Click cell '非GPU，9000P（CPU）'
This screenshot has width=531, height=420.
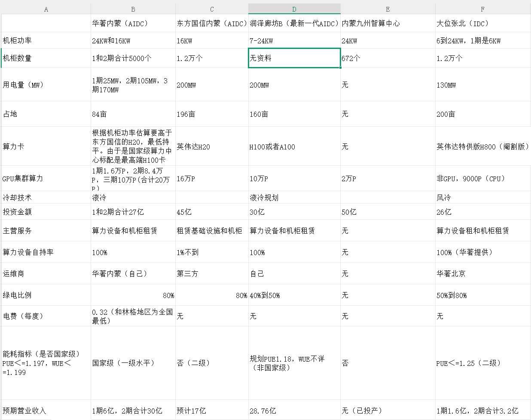pyautogui.click(x=483, y=178)
